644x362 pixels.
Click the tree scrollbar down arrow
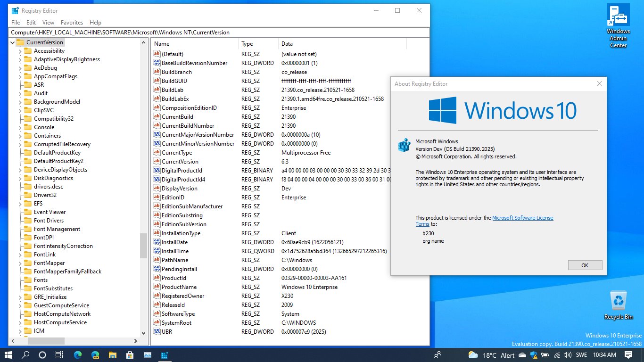pyautogui.click(x=144, y=334)
